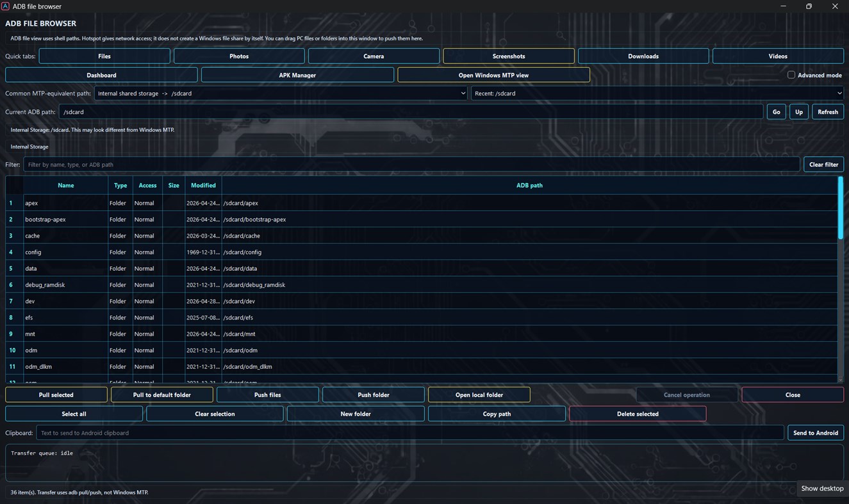Select the mnt folder name
Screen dimensions: 849x504
point(30,334)
